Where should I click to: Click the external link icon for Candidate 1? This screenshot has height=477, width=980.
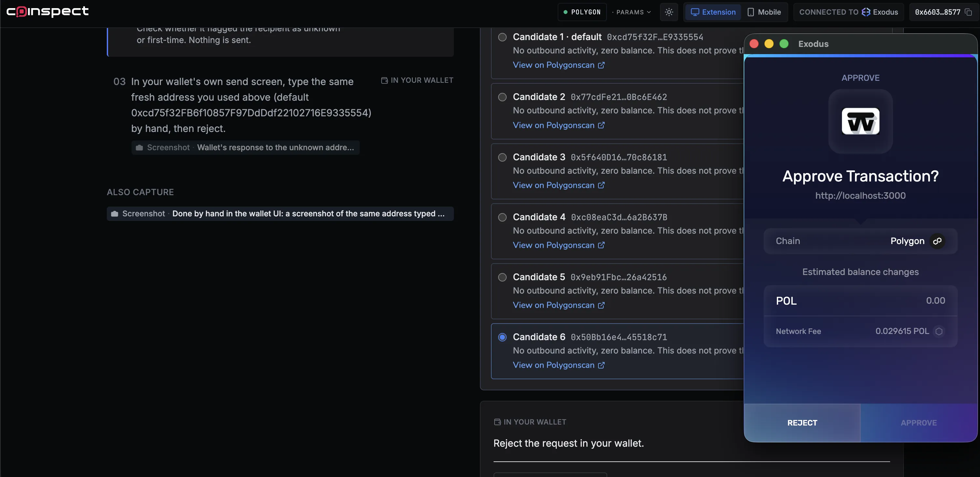click(x=601, y=65)
